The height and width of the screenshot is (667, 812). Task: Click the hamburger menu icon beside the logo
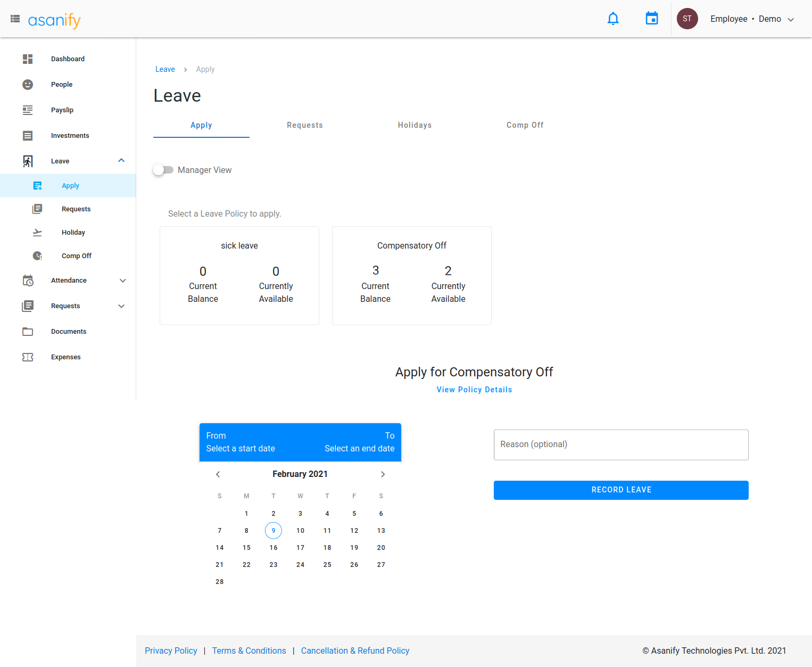pyautogui.click(x=15, y=19)
